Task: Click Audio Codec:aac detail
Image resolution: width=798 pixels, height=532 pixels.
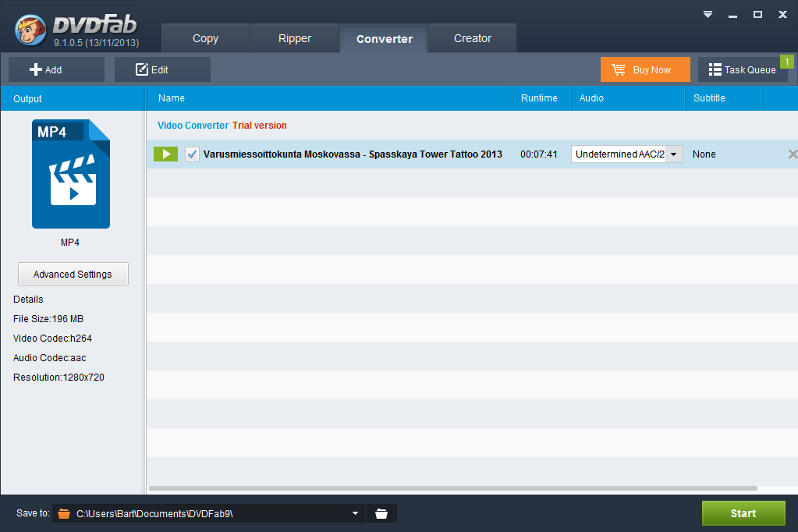Action: pyautogui.click(x=49, y=358)
